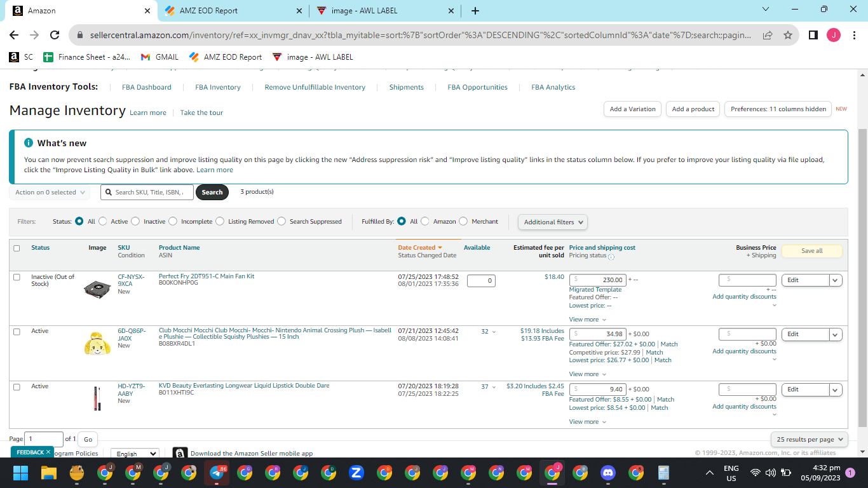Show only Merchant-fulfilled listings
868x488 pixels.
click(463, 222)
